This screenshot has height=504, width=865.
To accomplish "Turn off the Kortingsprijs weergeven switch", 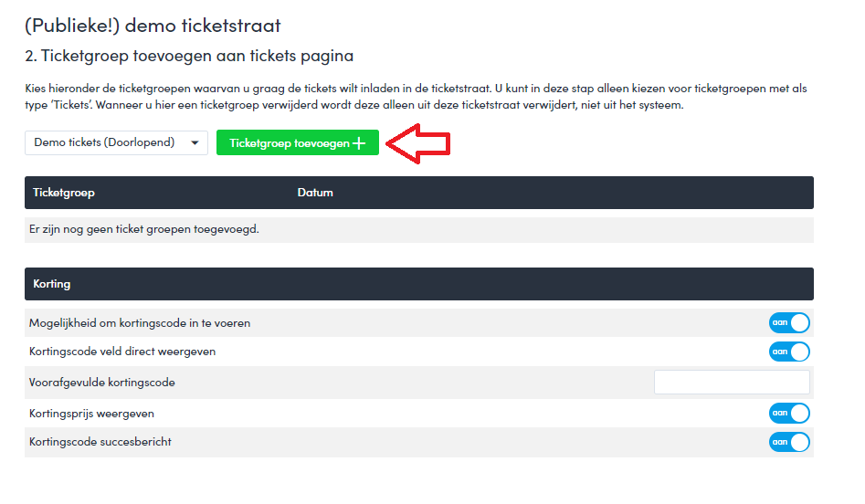I will [x=789, y=414].
